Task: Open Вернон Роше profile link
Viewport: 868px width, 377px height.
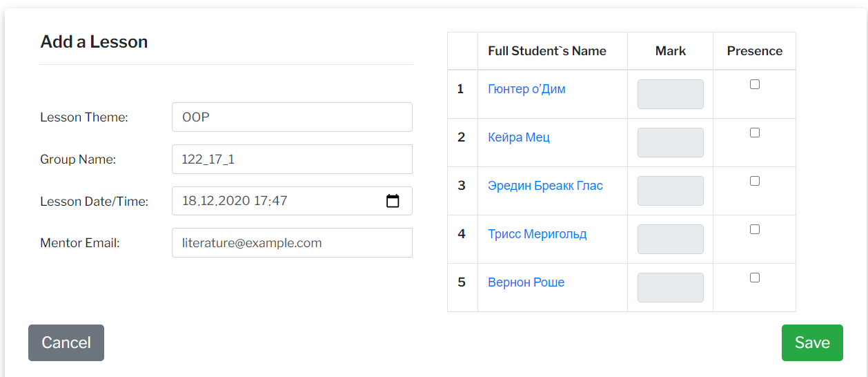Action: (526, 282)
